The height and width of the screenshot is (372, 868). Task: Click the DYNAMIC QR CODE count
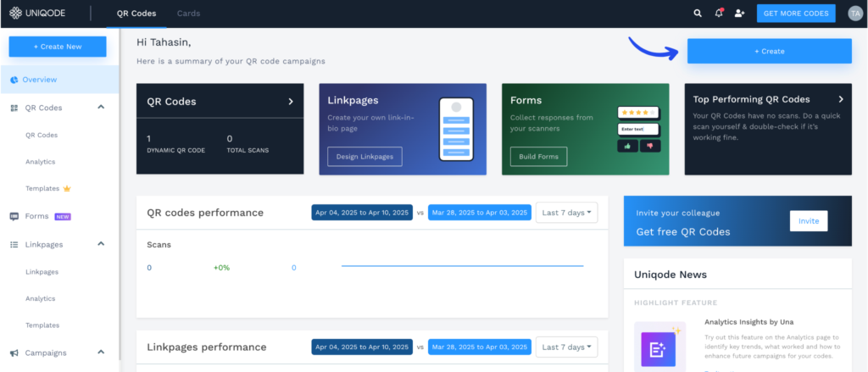point(149,138)
